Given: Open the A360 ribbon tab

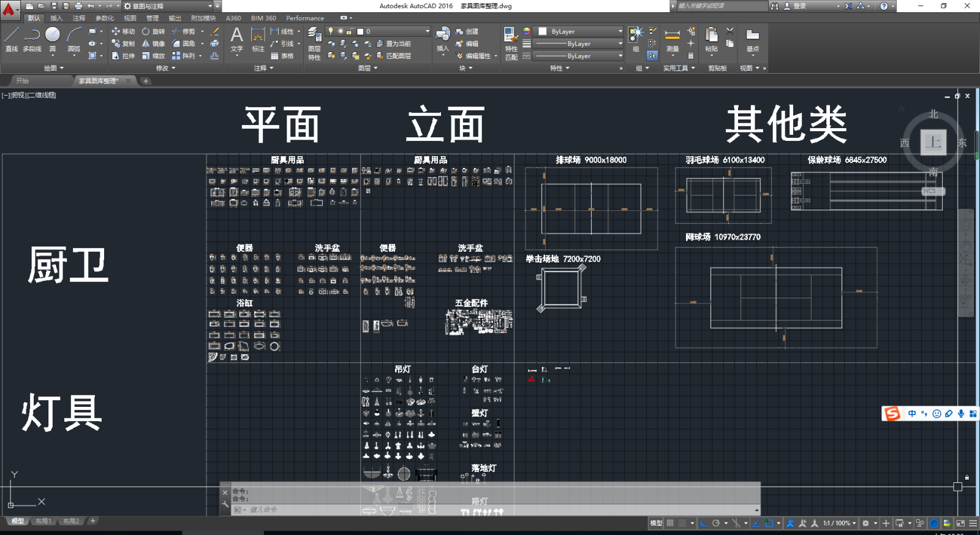Looking at the screenshot, I should tap(233, 18).
